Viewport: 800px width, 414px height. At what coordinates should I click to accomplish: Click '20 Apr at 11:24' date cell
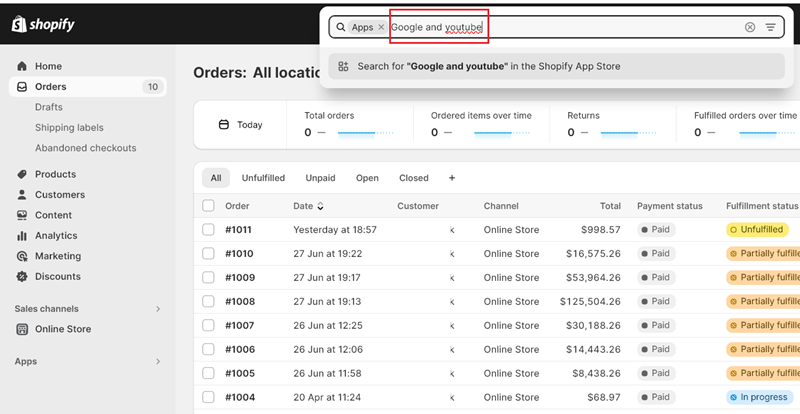pyautogui.click(x=327, y=397)
